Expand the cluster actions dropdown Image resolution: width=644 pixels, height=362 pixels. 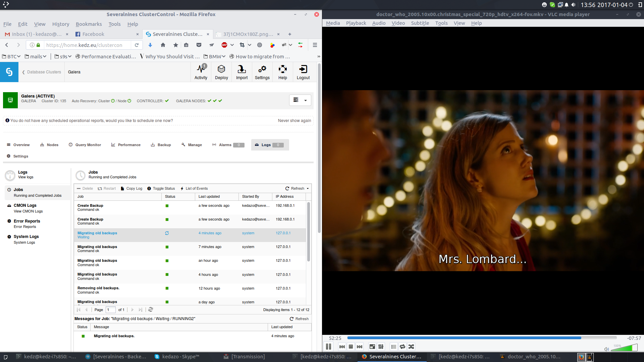[x=300, y=100]
